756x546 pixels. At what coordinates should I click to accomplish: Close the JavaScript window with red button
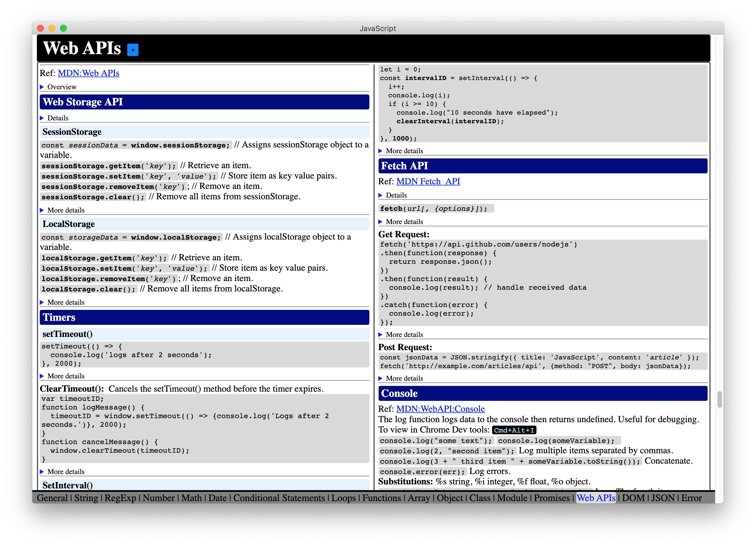point(40,28)
